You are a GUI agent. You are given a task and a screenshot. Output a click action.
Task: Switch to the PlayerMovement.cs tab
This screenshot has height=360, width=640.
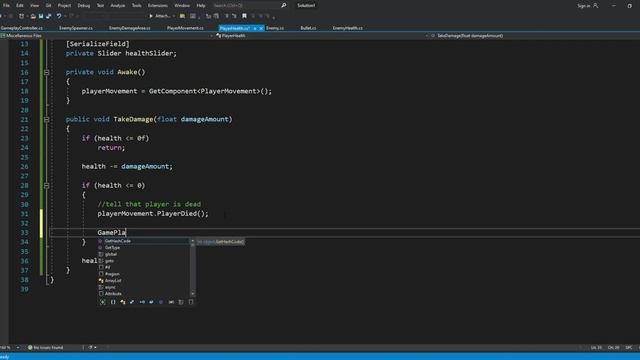tap(185, 28)
